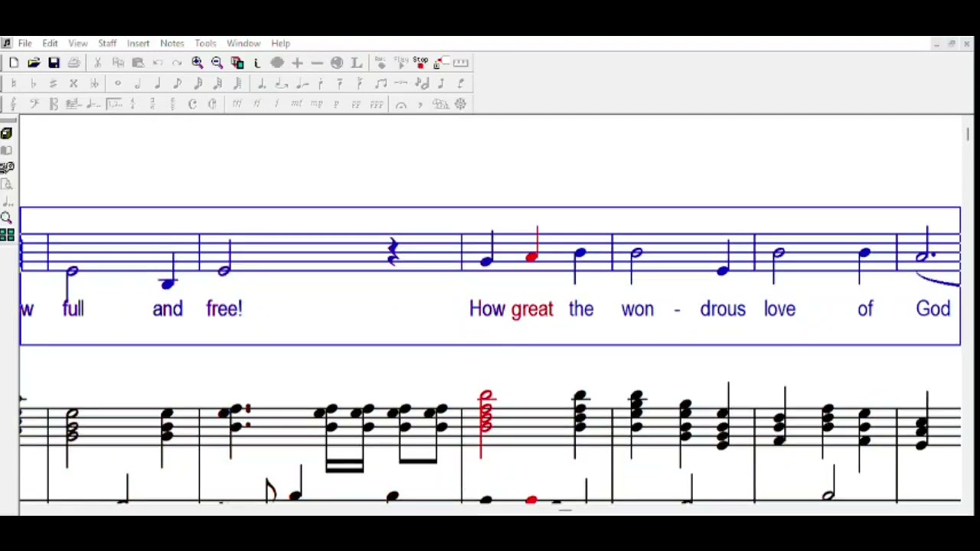
Task: Open the File menu
Action: click(24, 44)
